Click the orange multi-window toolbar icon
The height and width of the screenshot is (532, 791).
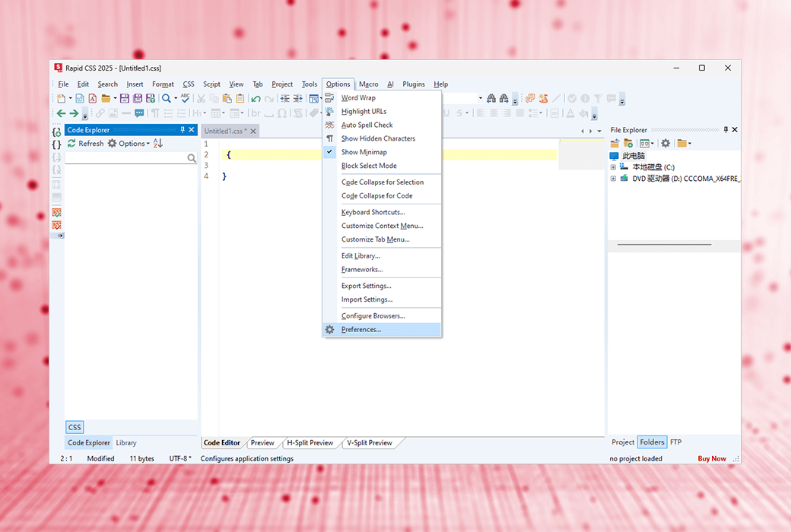[x=530, y=98]
